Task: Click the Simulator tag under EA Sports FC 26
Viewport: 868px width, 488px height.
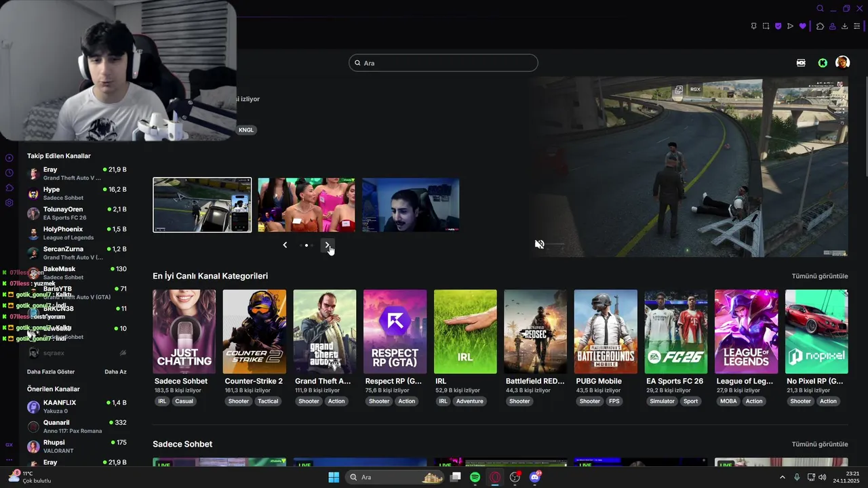Action: pos(662,401)
